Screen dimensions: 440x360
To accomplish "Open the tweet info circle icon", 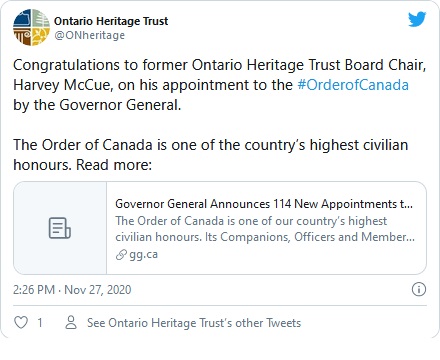I will (x=419, y=289).
